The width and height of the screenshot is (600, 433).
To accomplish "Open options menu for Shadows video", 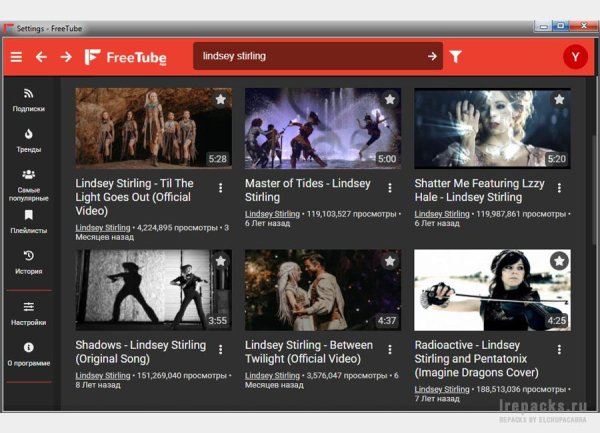I will tap(220, 350).
